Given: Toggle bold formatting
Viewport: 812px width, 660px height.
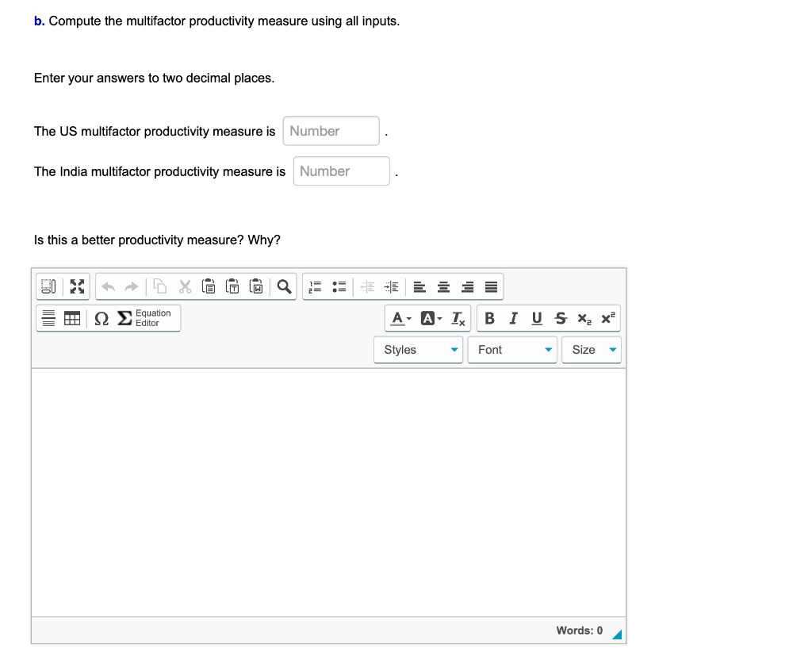Looking at the screenshot, I should click(x=489, y=318).
